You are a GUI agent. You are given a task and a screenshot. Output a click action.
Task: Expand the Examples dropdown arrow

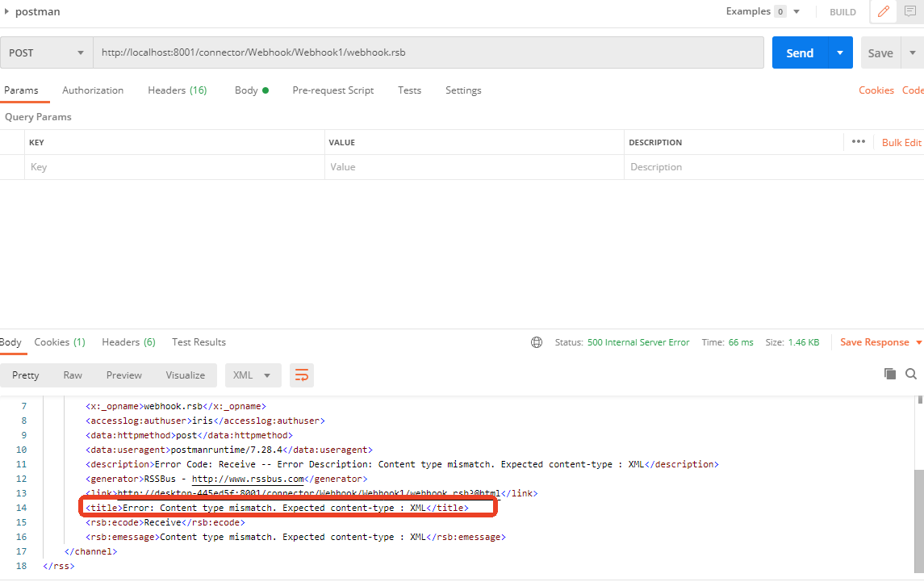796,12
